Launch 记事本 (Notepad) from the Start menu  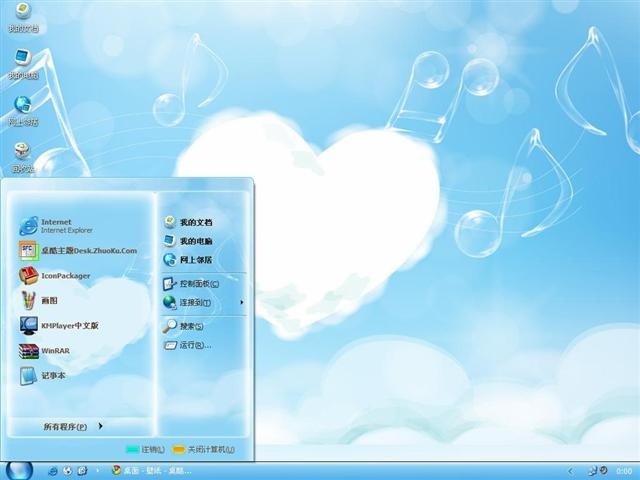tap(50, 376)
